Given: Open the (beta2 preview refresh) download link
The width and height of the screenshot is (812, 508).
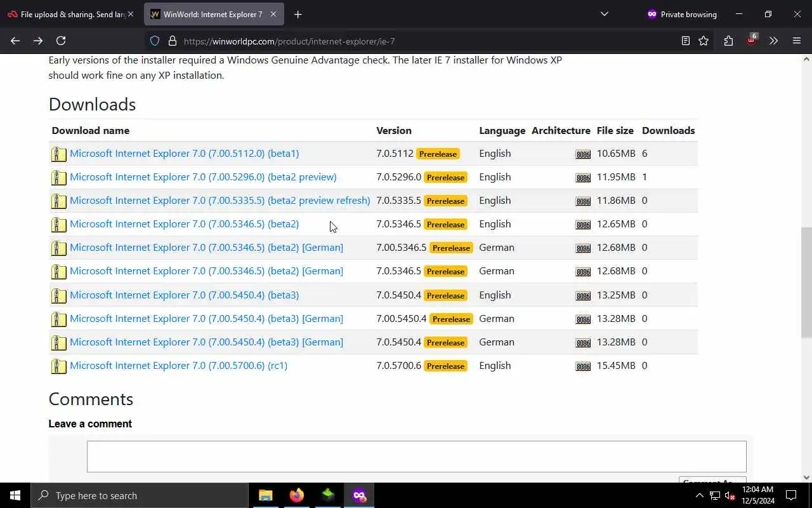Looking at the screenshot, I should click(219, 200).
